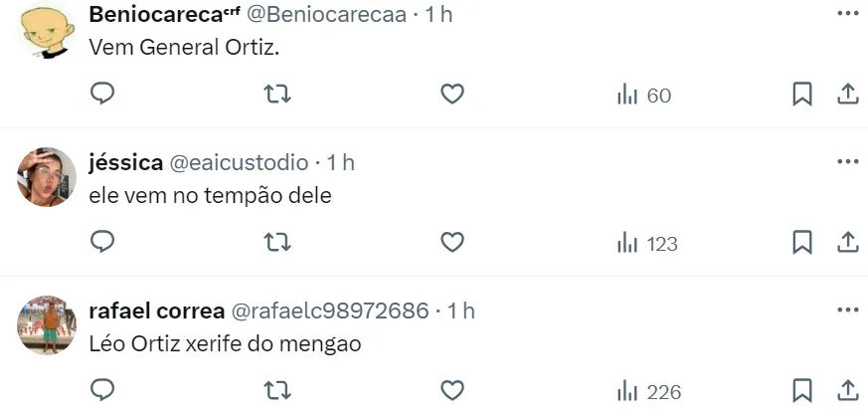The width and height of the screenshot is (868, 417).
Task: Open more options for jéssica's tweet
Action: 847,161
